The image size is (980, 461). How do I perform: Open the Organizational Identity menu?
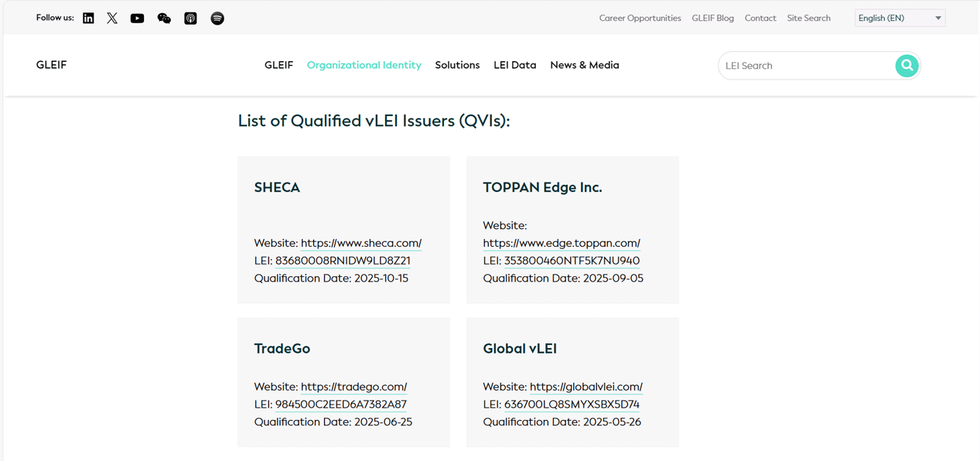point(364,66)
